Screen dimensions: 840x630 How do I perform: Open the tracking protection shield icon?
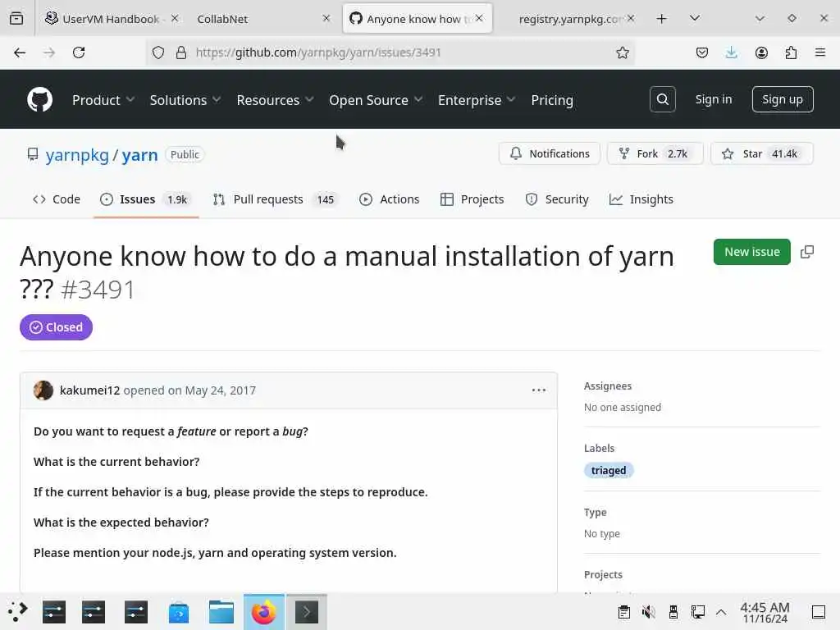point(158,52)
